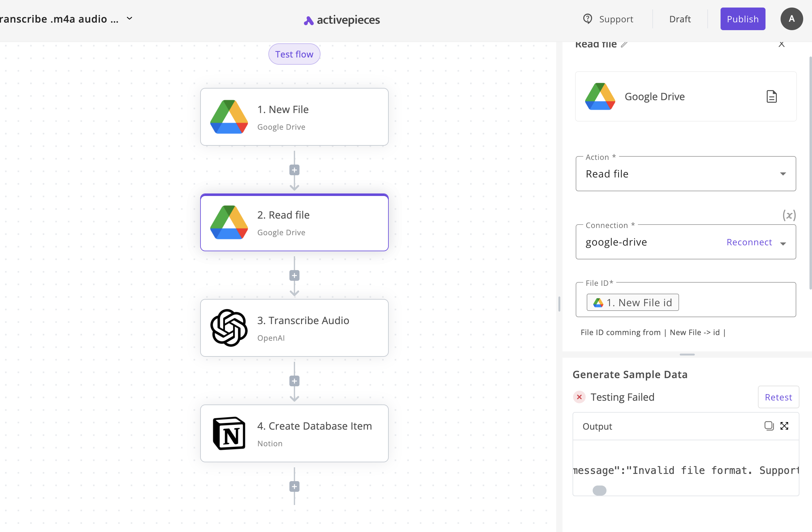Click OpenAI icon on Transcribe Audio step
Viewport: 812px width, 532px height.
pyautogui.click(x=229, y=328)
